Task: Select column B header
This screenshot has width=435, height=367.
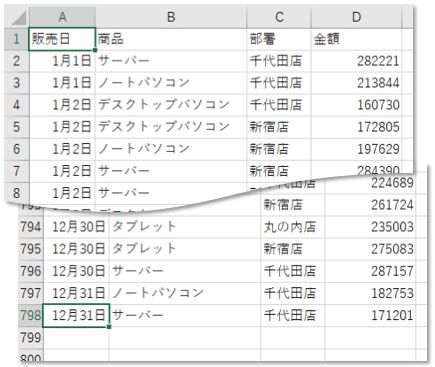Action: [171, 17]
